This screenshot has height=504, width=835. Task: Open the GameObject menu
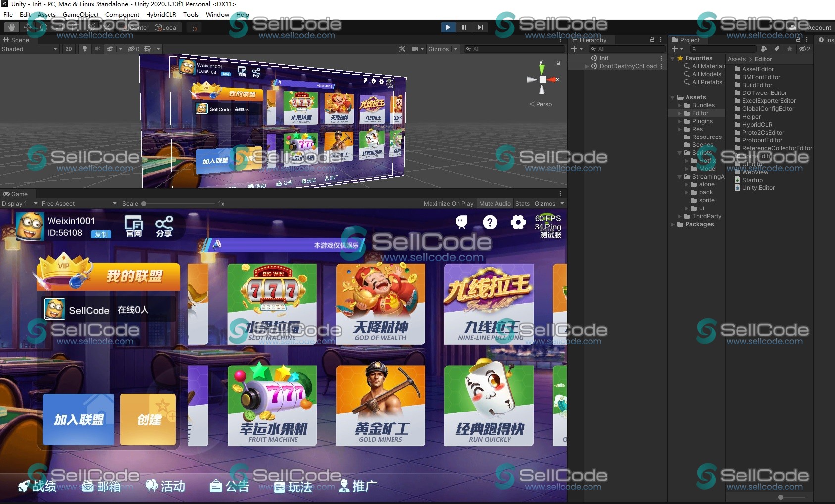[x=81, y=15]
